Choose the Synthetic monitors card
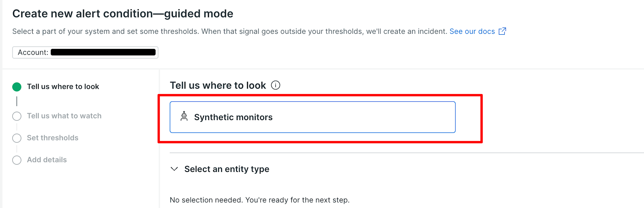644x208 pixels. click(x=313, y=117)
